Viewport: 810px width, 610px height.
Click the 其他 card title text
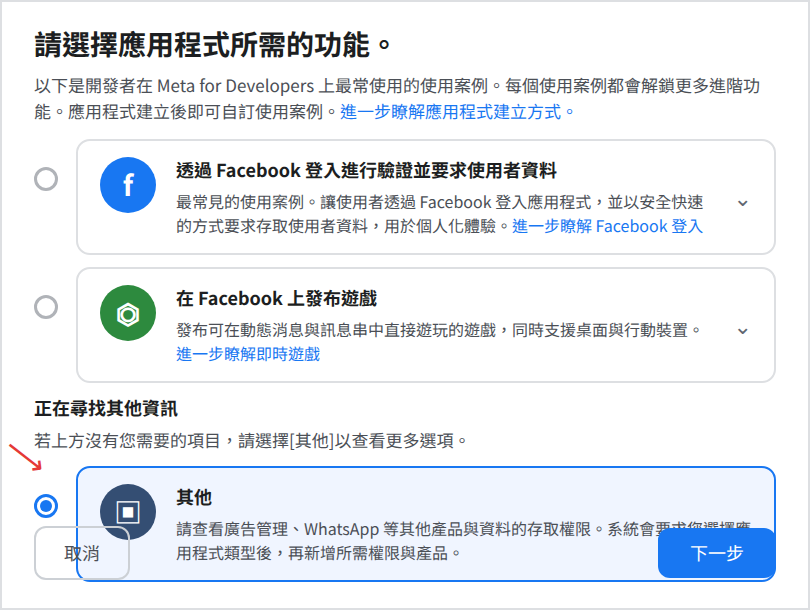[x=194, y=497]
